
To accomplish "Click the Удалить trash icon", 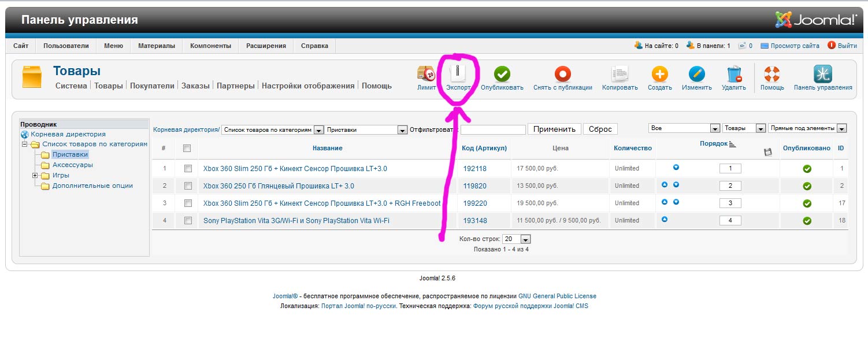I will (x=734, y=73).
